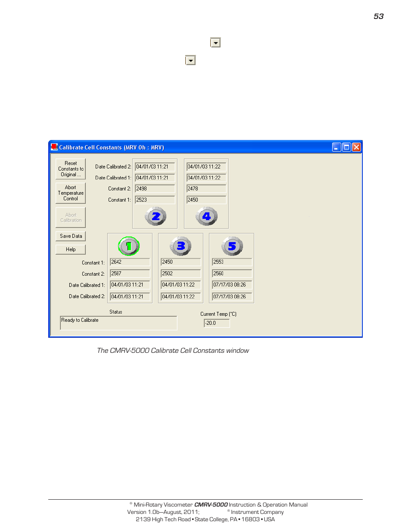Screen dimensions: 411x532
Task: Click the greyed Abort Calibration button
Action: tap(71, 218)
